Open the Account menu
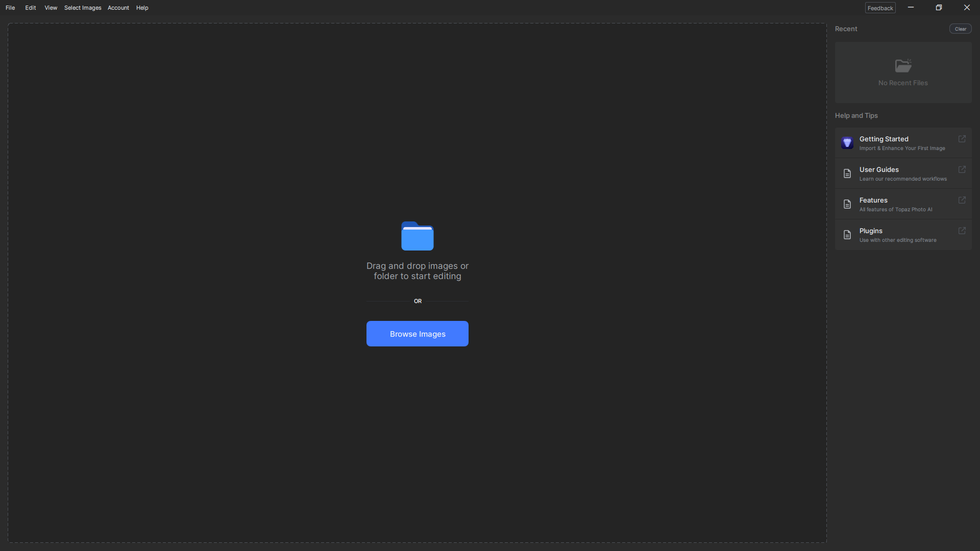Image resolution: width=980 pixels, height=551 pixels. [x=118, y=8]
